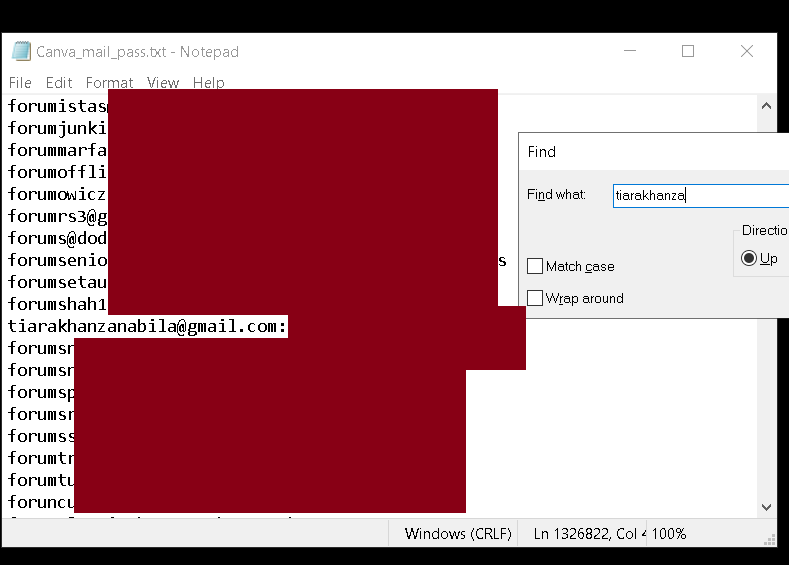The image size is (789, 565).
Task: Close the Notepad window
Action: (747, 51)
